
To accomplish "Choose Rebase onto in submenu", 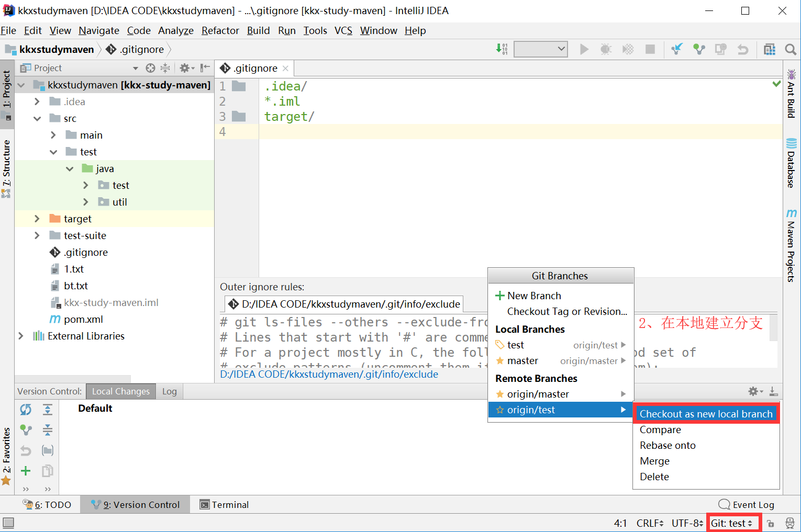I will click(x=706, y=445).
